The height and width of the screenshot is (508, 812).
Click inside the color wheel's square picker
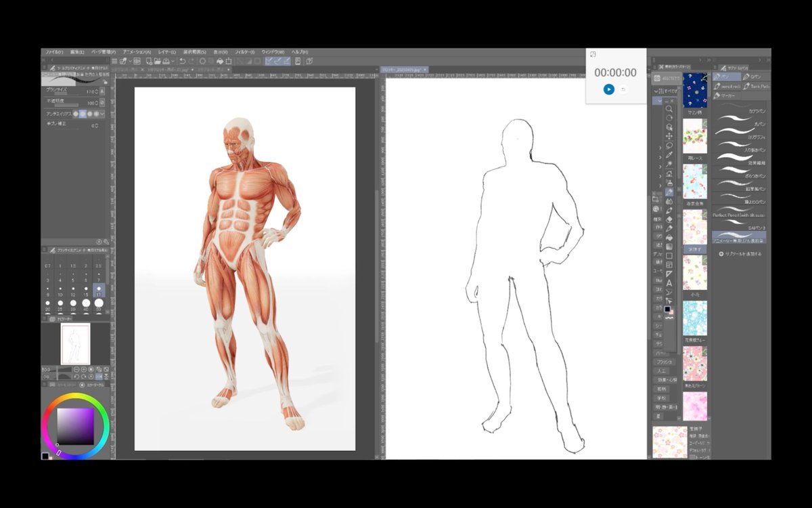pos(75,427)
